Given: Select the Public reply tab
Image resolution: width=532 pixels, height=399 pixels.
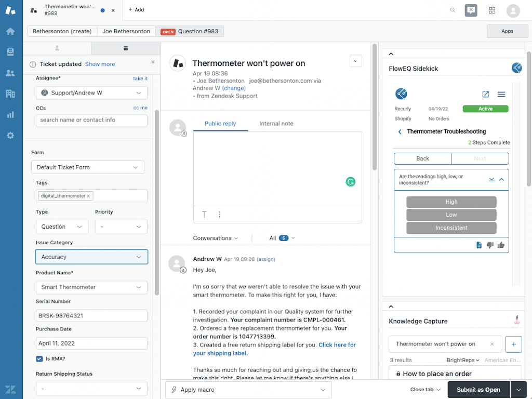Looking at the screenshot, I should 220,124.
